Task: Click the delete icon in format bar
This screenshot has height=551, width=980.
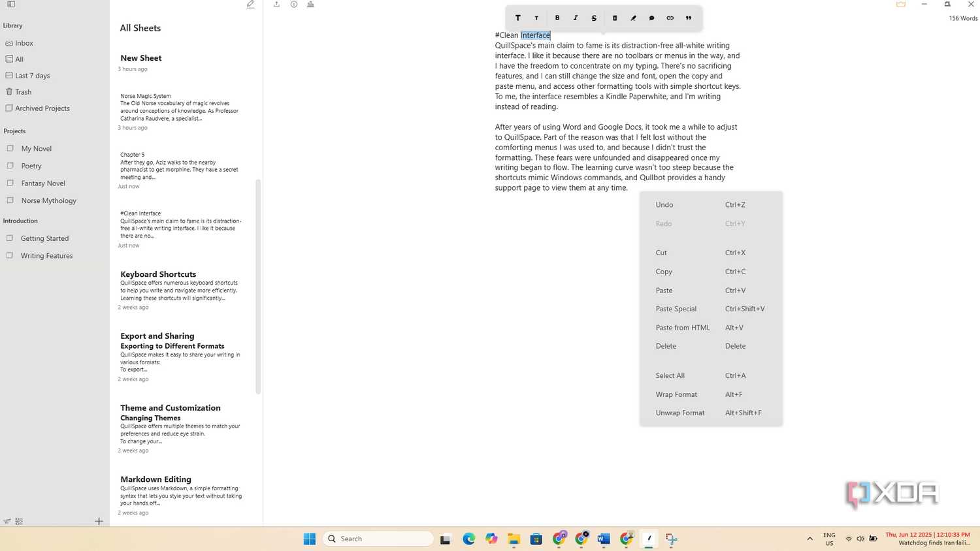Action: click(x=615, y=18)
